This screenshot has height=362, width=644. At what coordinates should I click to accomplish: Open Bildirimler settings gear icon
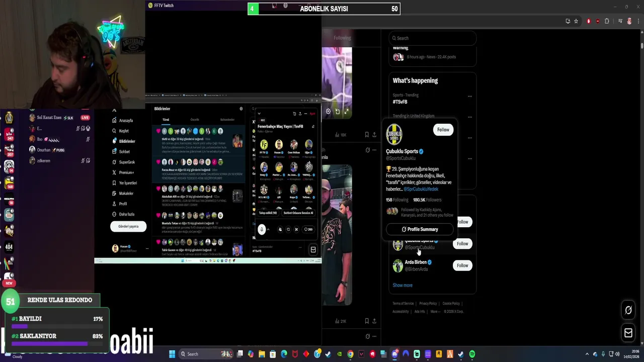(241, 109)
